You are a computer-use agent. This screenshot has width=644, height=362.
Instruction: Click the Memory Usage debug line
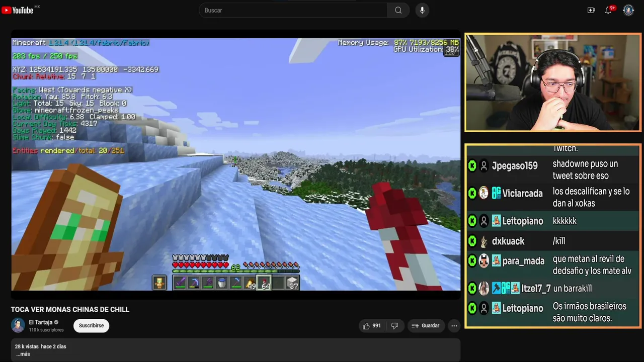click(398, 43)
